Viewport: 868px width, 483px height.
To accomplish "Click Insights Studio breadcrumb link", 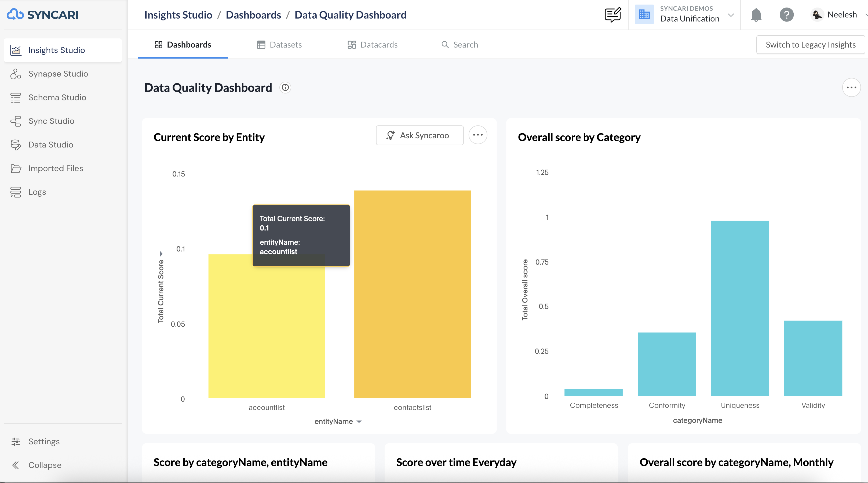I will point(178,15).
